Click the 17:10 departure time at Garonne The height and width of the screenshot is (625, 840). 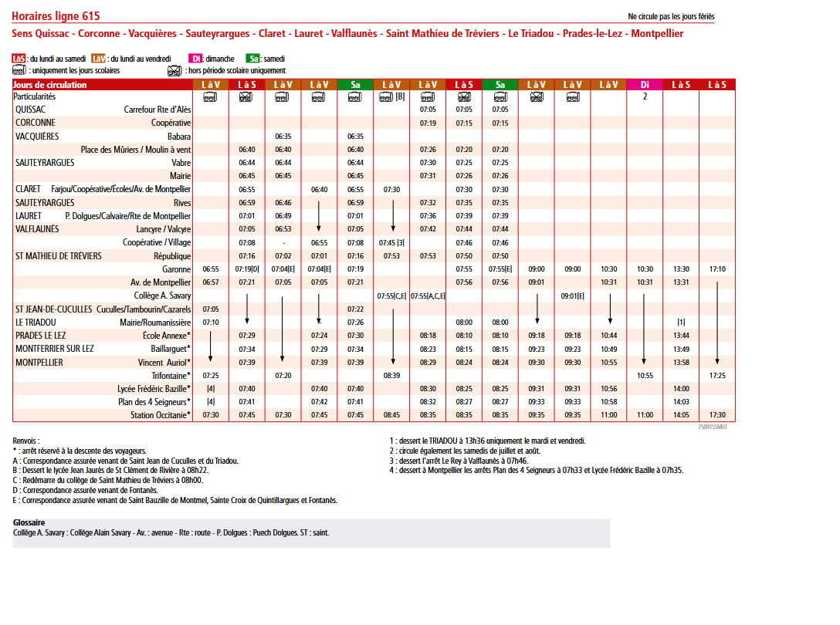[x=717, y=269]
